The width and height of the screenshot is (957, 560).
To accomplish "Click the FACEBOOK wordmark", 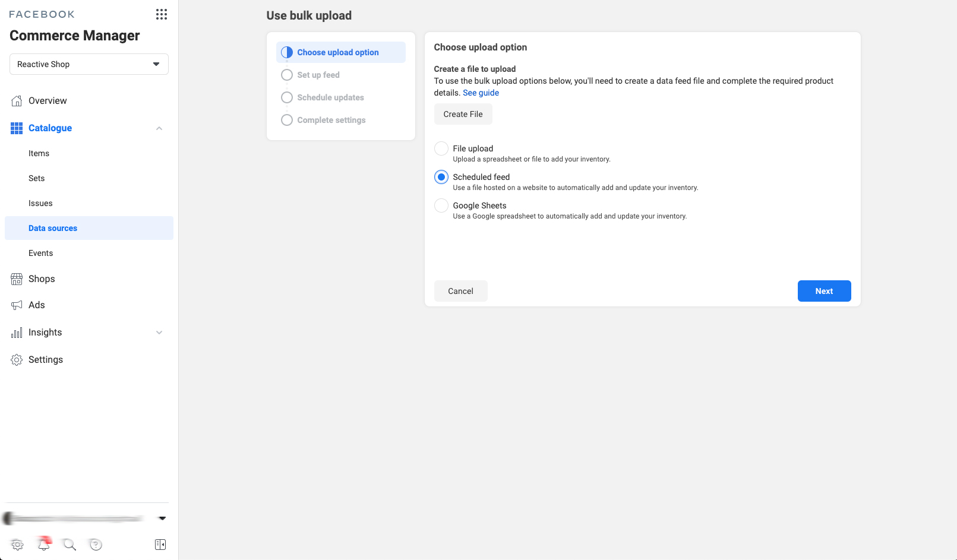I will (x=42, y=14).
